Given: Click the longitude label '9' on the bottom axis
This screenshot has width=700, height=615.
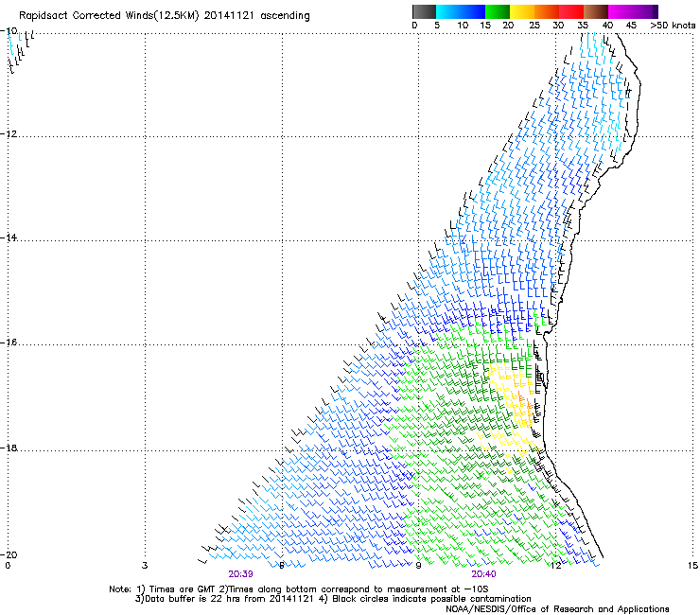Looking at the screenshot, I should [418, 566].
